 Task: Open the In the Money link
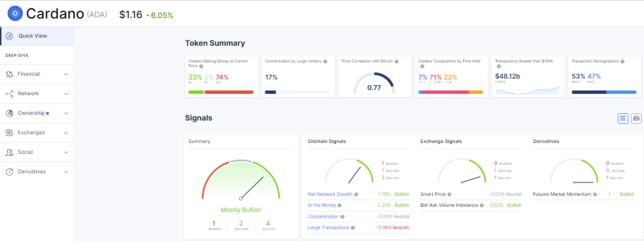[x=322, y=205]
